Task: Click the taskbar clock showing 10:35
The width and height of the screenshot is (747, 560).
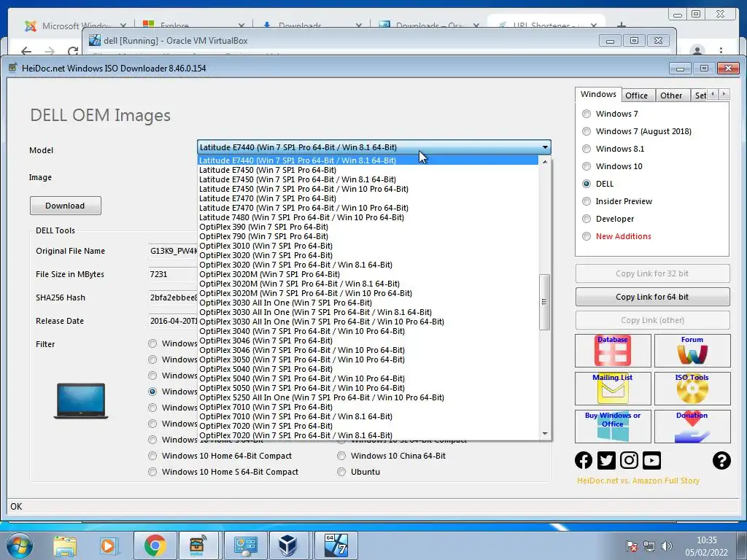Action: point(706,546)
